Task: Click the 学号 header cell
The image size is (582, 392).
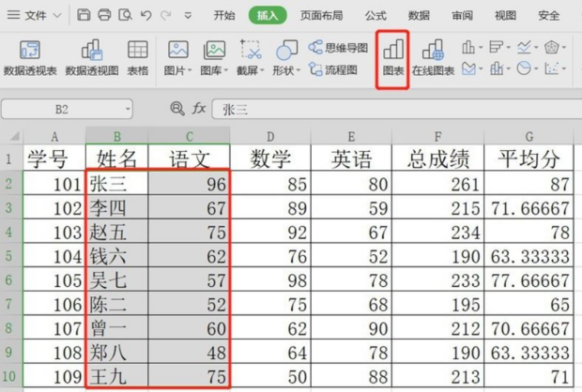Action: coord(54,158)
